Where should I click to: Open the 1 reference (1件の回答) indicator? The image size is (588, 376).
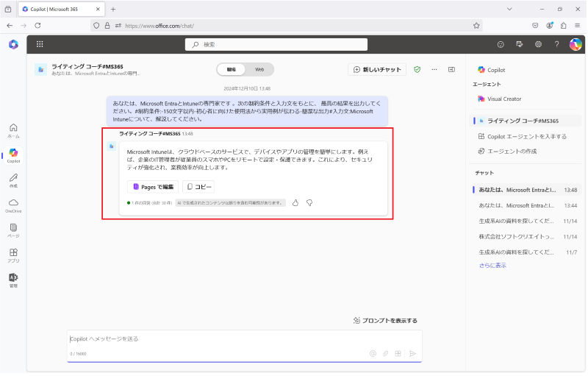[150, 203]
